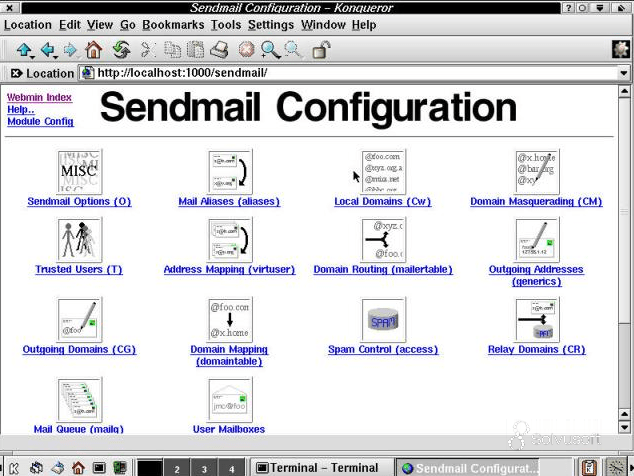Open the Relay Domains icon
This screenshot has height=476, width=634.
pos(537,319)
